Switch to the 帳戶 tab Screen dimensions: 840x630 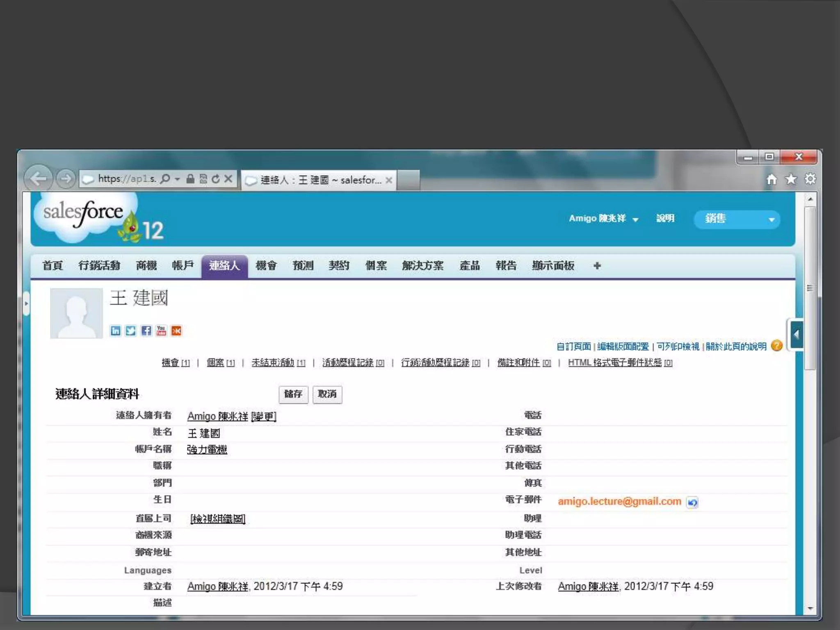pyautogui.click(x=183, y=266)
